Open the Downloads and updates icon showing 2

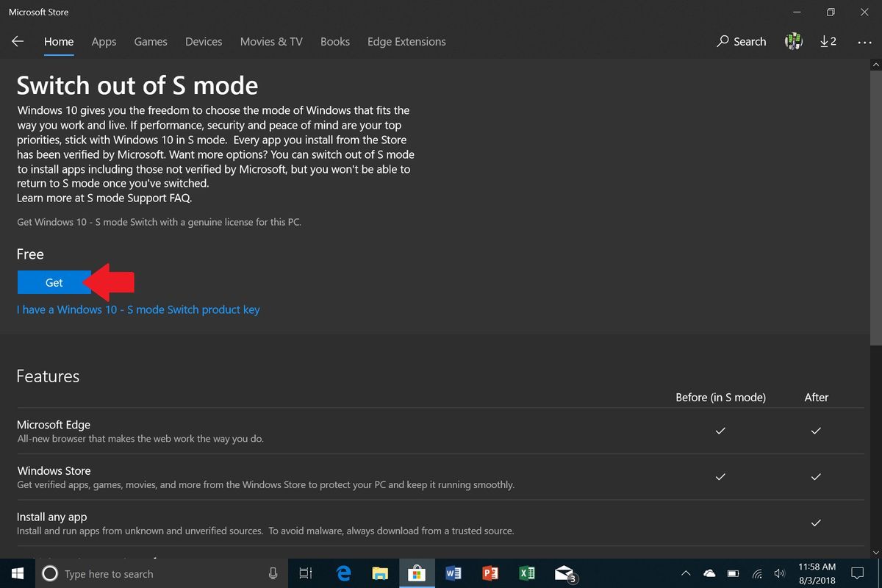[x=828, y=42]
